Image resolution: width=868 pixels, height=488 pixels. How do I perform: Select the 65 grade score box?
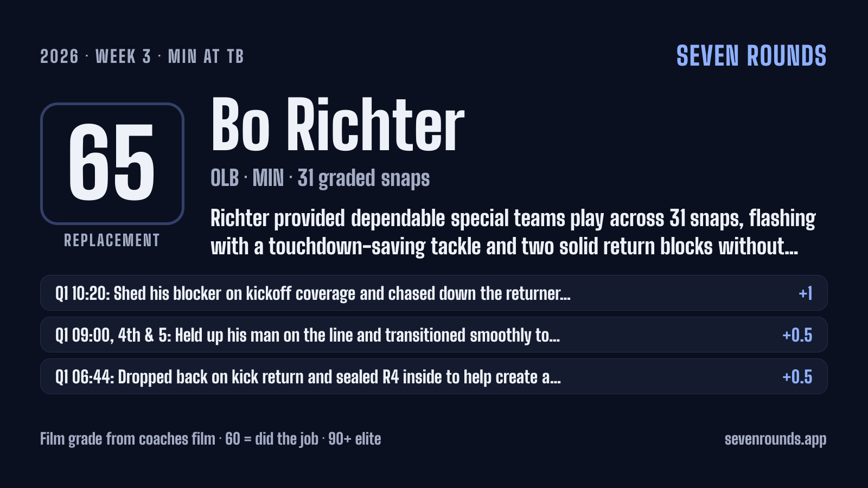(112, 163)
